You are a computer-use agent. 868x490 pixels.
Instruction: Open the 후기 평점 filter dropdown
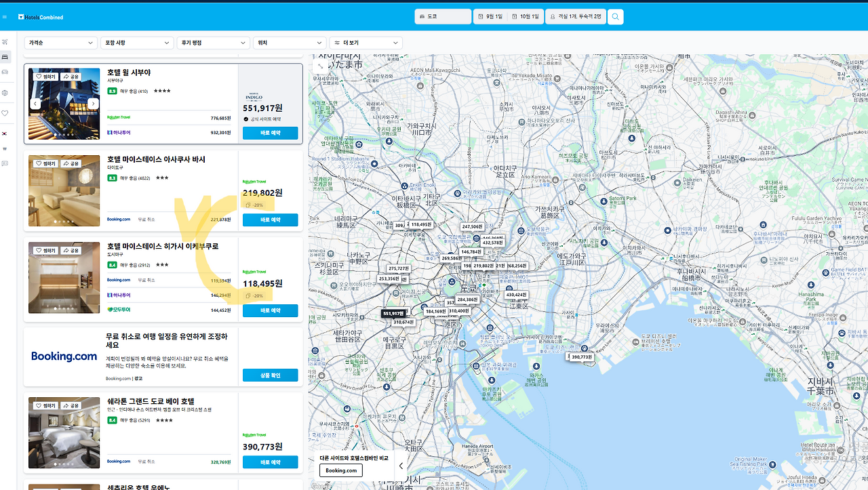214,43
